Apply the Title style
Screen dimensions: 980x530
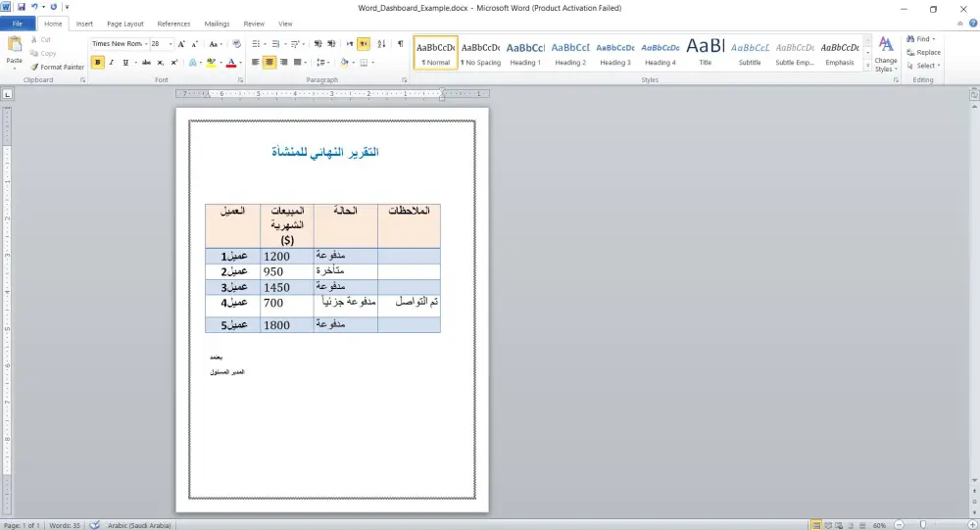click(705, 53)
